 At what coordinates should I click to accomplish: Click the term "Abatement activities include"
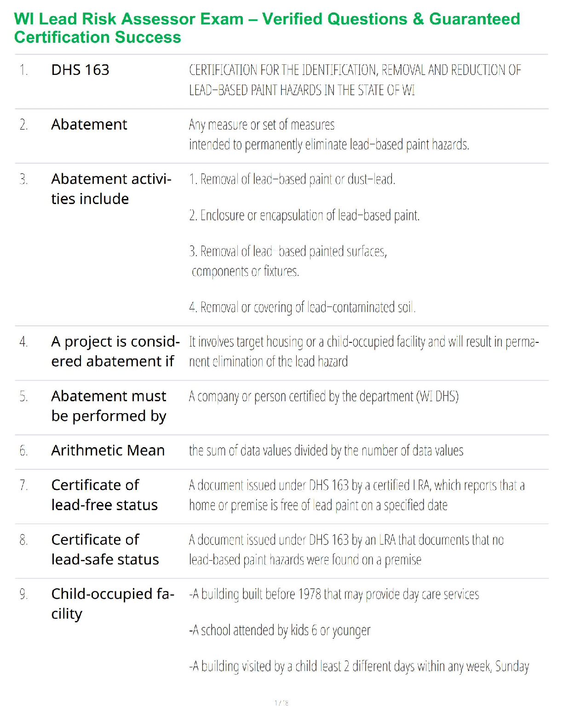pos(111,189)
